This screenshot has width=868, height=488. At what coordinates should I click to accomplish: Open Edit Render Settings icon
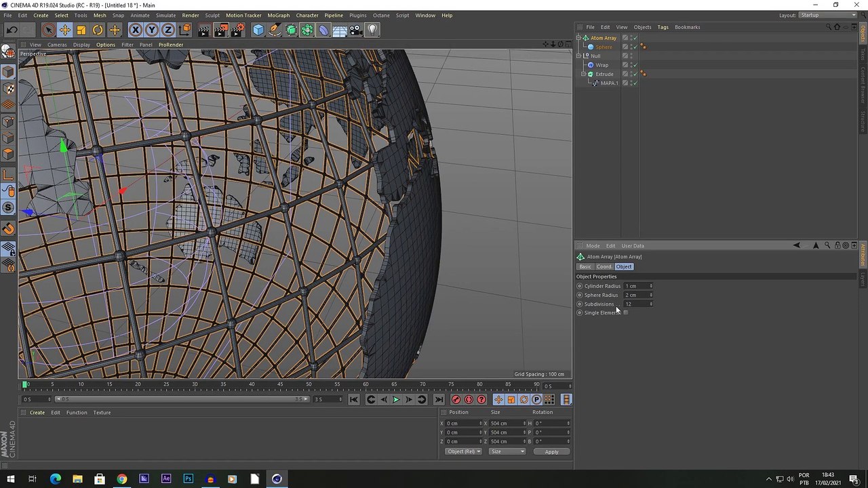(237, 30)
